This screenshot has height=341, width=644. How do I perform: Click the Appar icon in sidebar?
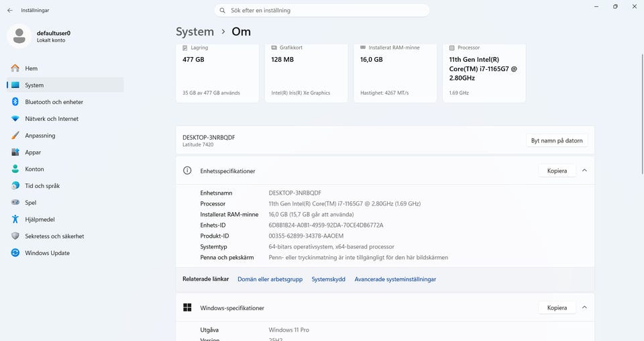point(15,152)
